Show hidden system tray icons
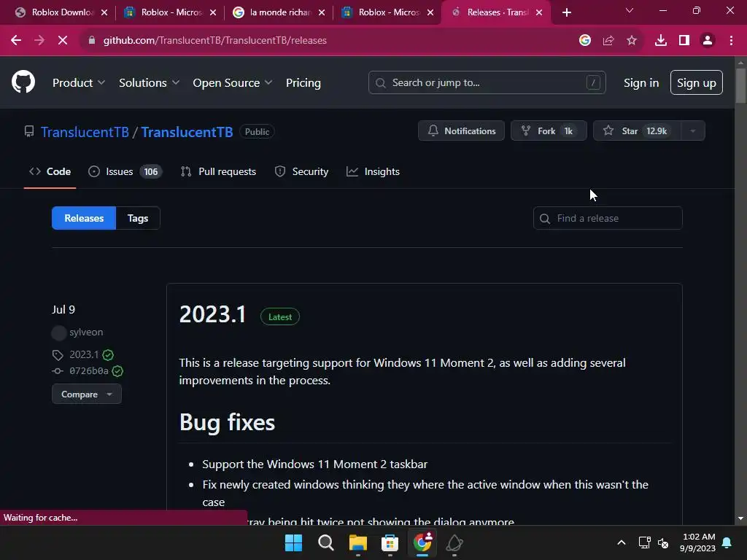 622,542
